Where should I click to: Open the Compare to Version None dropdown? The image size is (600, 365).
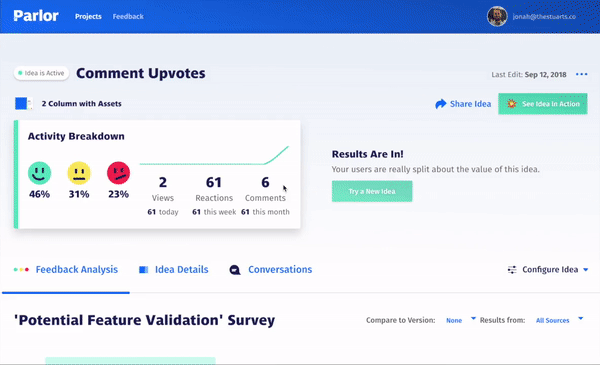tap(460, 320)
